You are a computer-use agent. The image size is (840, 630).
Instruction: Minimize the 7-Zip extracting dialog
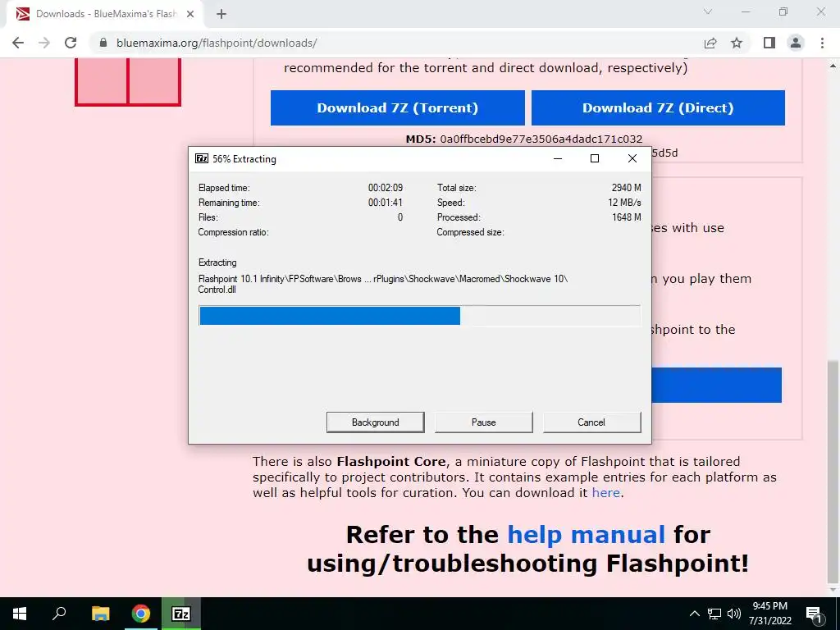click(558, 158)
